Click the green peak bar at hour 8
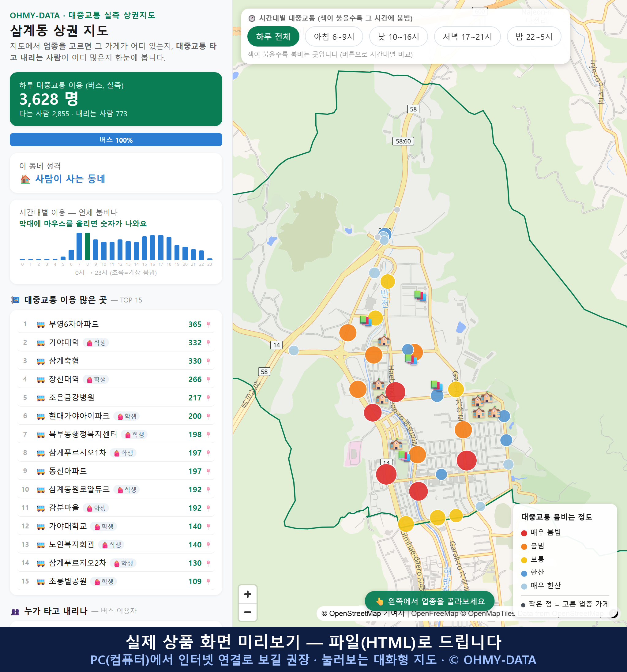Image resolution: width=627 pixels, height=672 pixels. 88,246
